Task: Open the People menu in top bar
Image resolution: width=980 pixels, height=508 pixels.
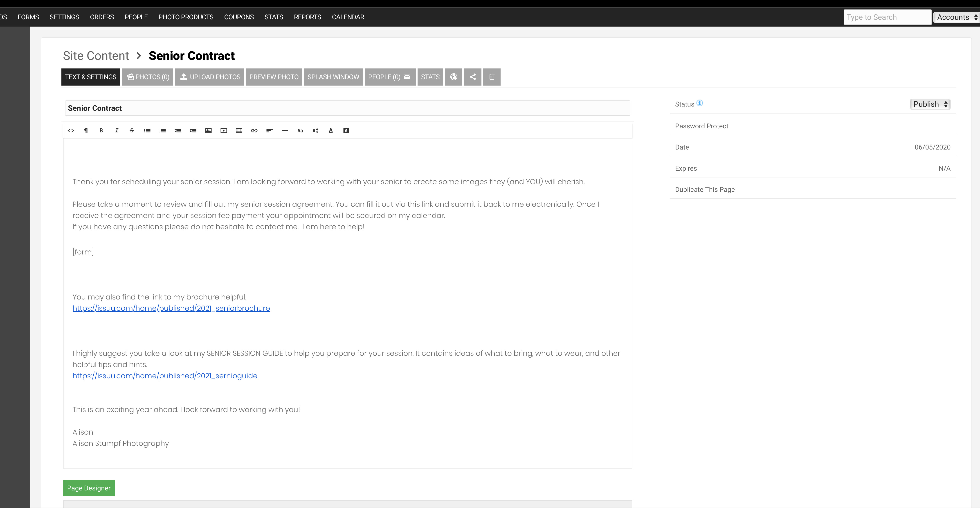Action: 136,17
